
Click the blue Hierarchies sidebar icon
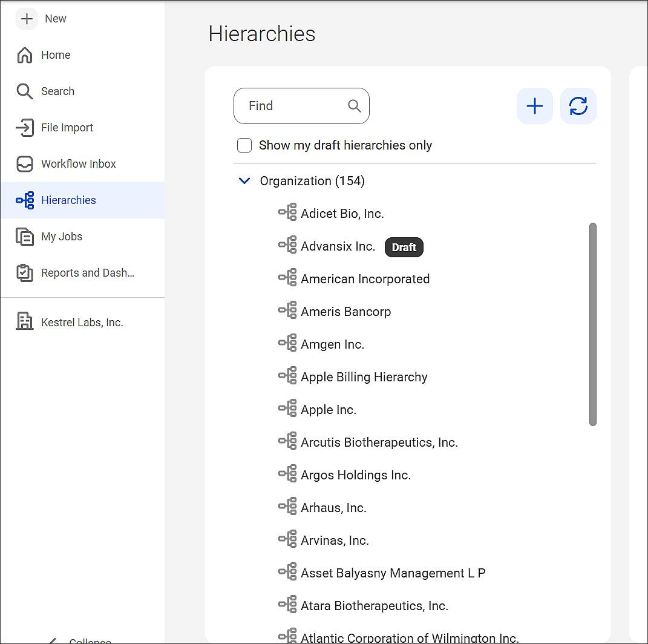coord(25,200)
